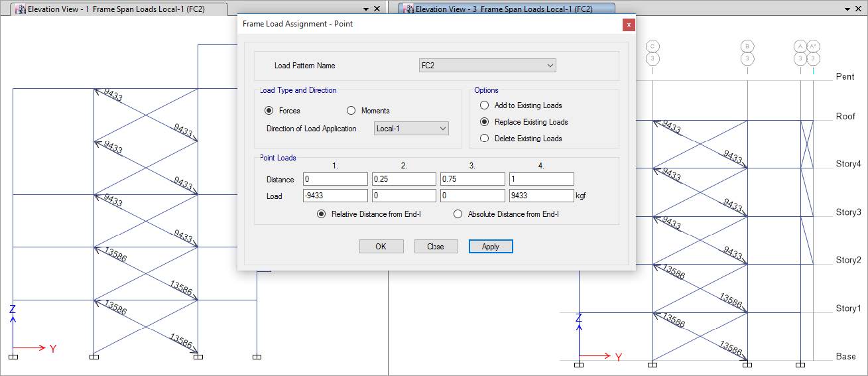The image size is (868, 376).
Task: Click the Pent story label
Action: click(845, 77)
